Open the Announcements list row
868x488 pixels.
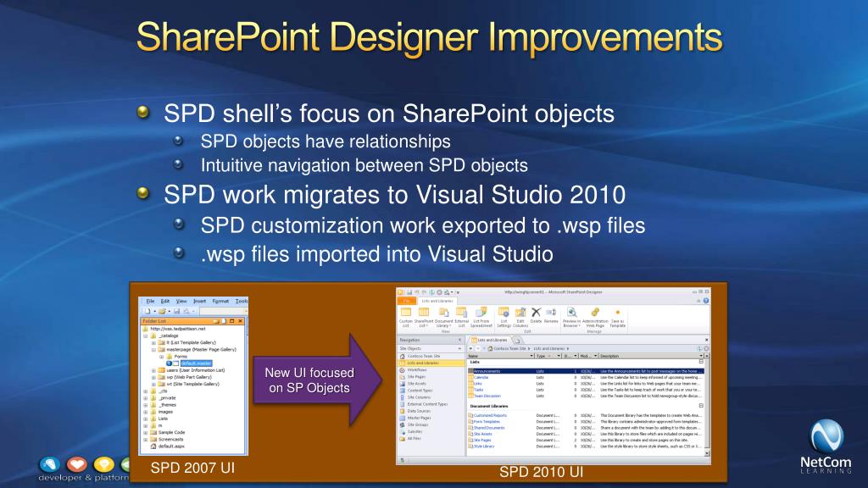pyautogui.click(x=587, y=371)
